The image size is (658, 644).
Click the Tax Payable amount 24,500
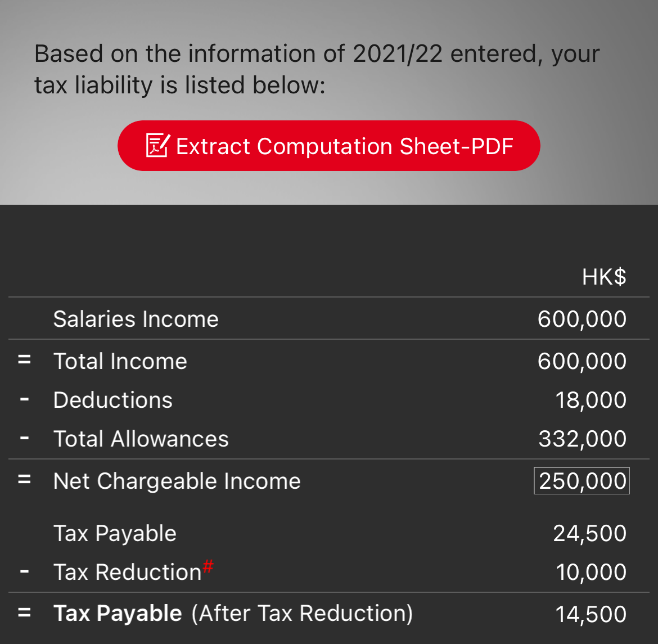[x=589, y=534]
